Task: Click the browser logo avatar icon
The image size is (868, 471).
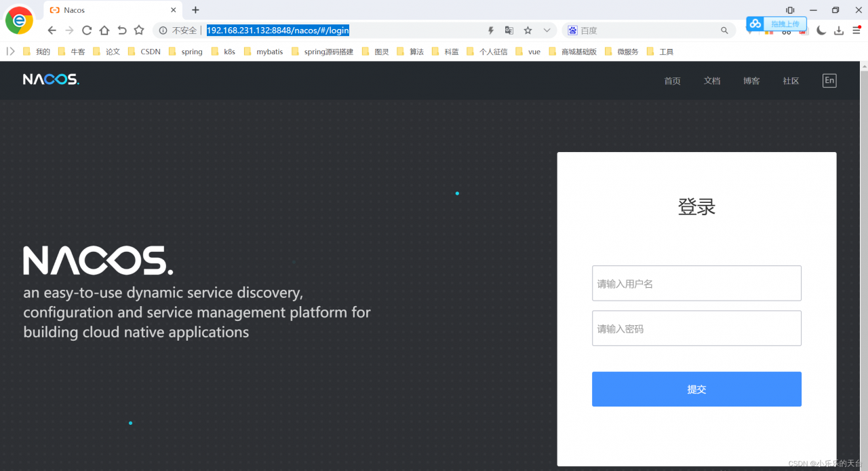Action: [x=19, y=20]
